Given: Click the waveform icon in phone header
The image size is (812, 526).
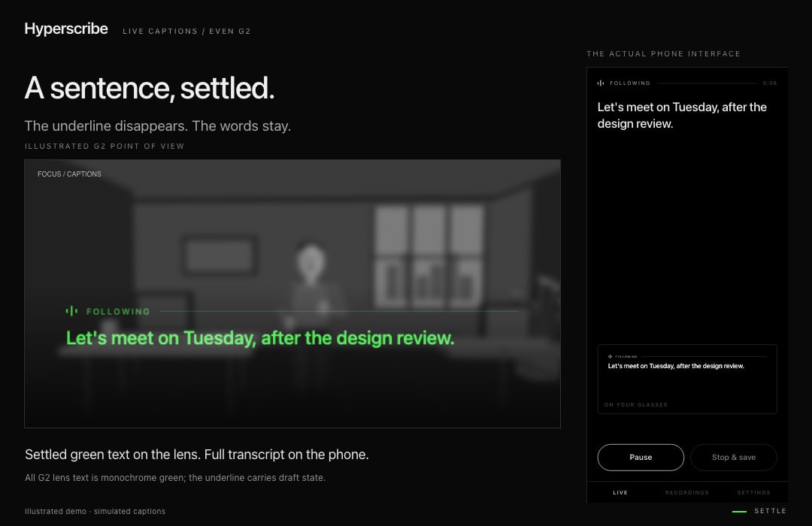Looking at the screenshot, I should click(601, 83).
